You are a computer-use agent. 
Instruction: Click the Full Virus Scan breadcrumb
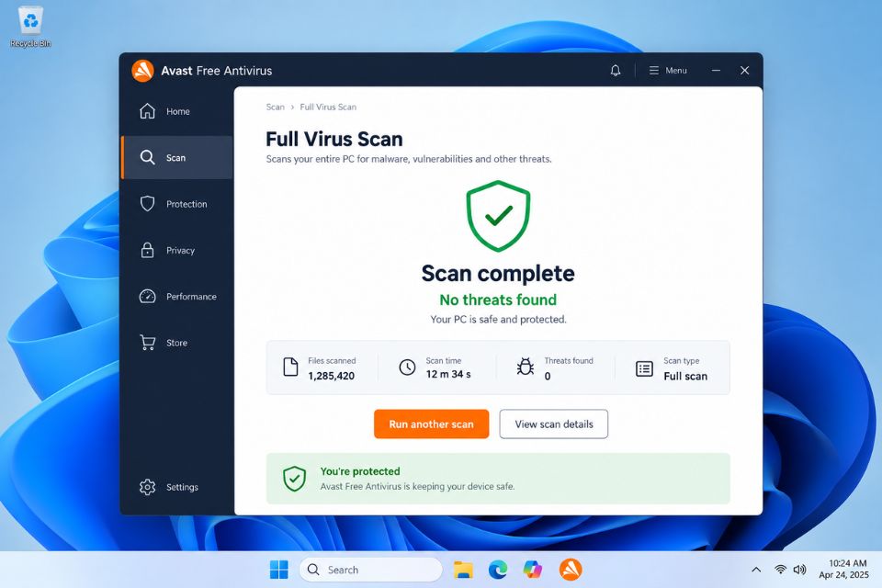tap(328, 107)
